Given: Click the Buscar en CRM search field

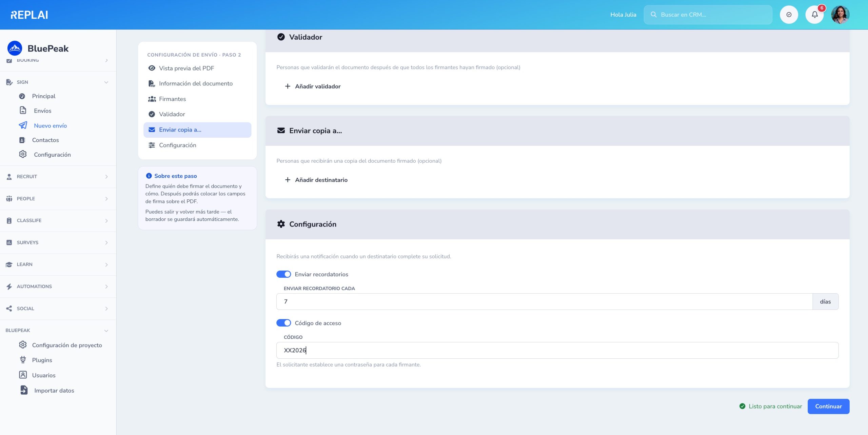Looking at the screenshot, I should click(x=708, y=15).
